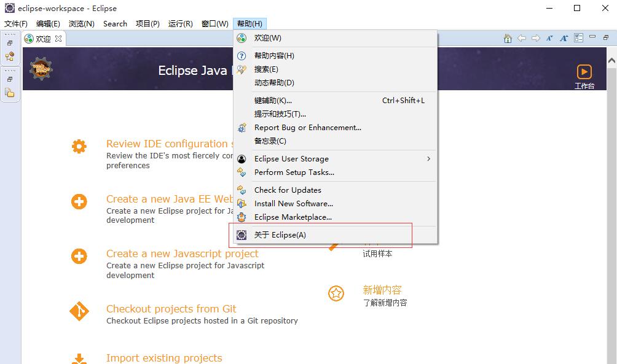The image size is (617, 364).
Task: Open Install New Software...
Action: click(336, 204)
